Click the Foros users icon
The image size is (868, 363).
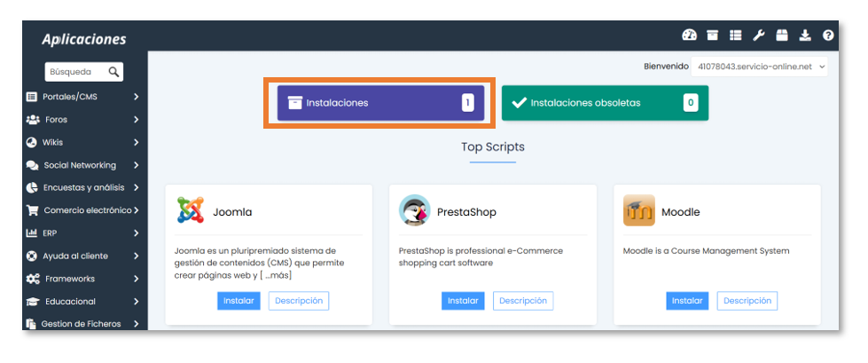33,120
